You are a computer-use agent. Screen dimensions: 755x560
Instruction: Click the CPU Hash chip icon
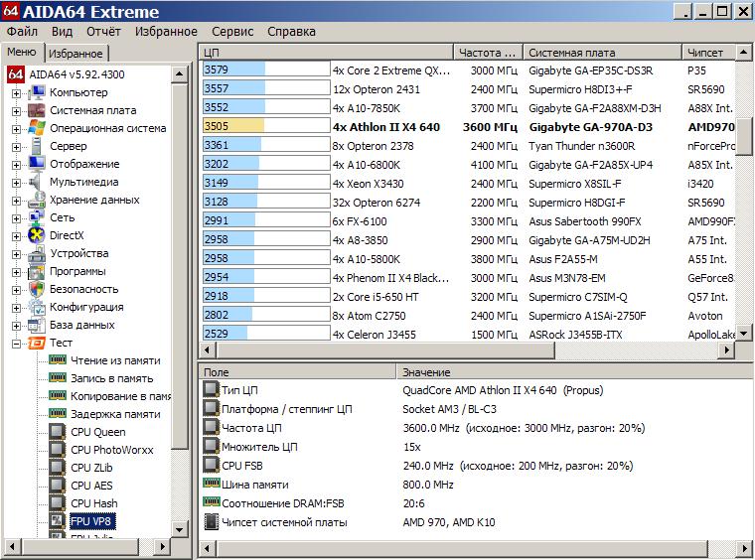[x=58, y=503]
